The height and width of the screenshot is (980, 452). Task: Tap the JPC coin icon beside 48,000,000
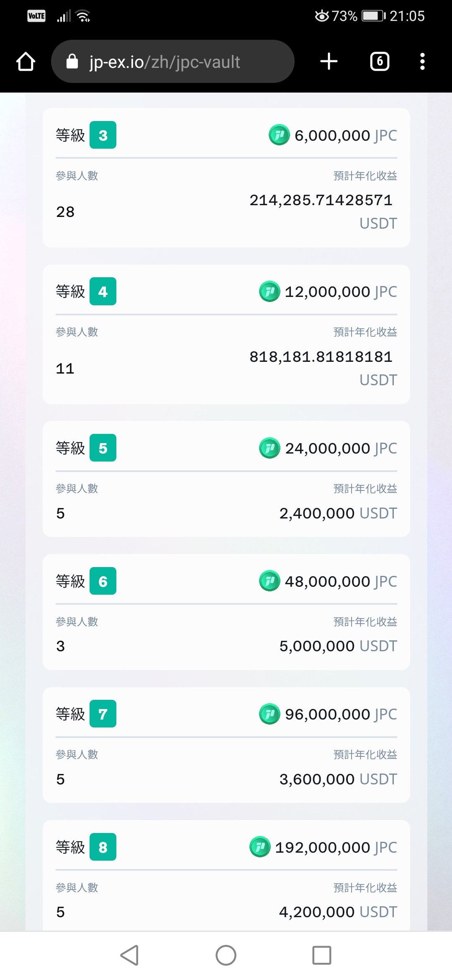pos(270,581)
